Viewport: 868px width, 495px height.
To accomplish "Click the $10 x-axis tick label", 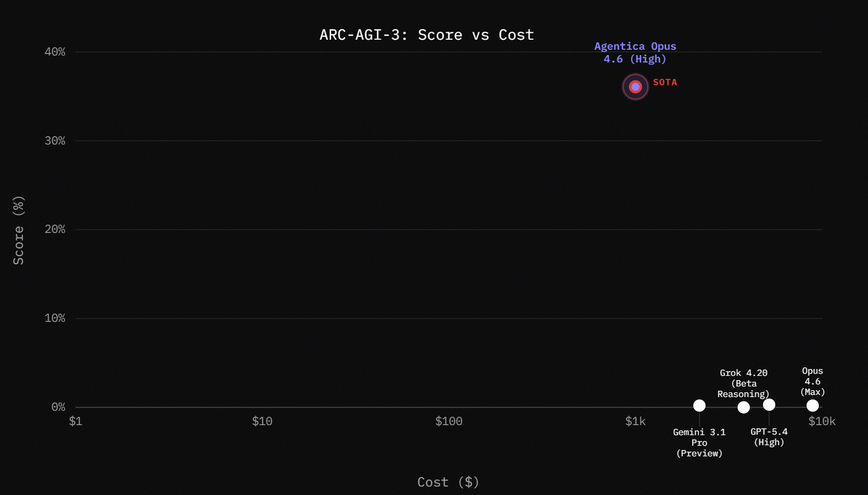I will (x=262, y=421).
